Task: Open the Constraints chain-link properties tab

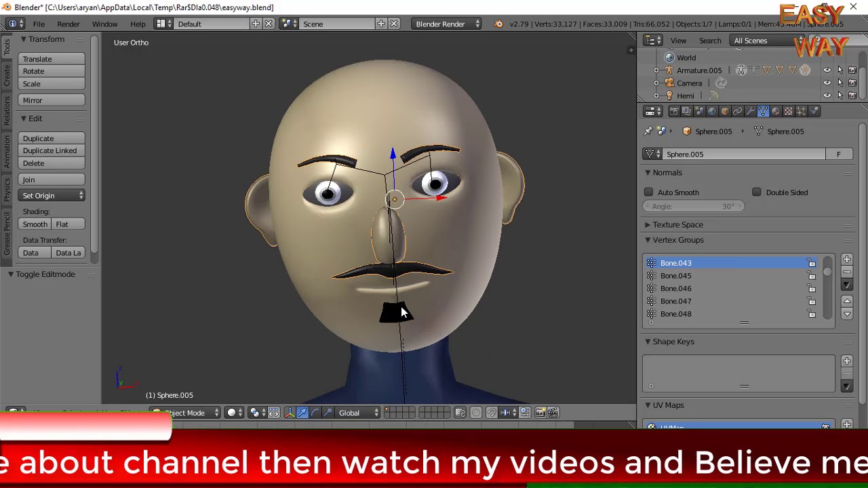Action: pyautogui.click(x=737, y=111)
